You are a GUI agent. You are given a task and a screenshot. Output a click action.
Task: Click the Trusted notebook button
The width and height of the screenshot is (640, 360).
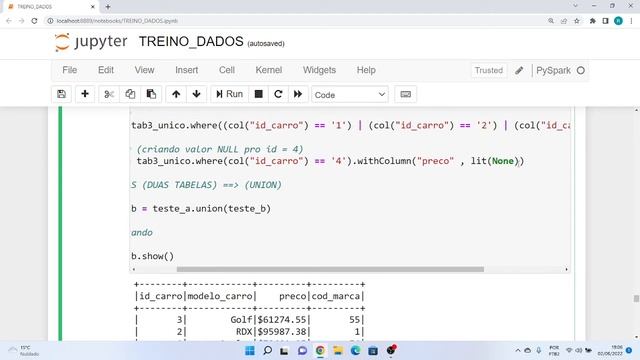click(x=489, y=70)
